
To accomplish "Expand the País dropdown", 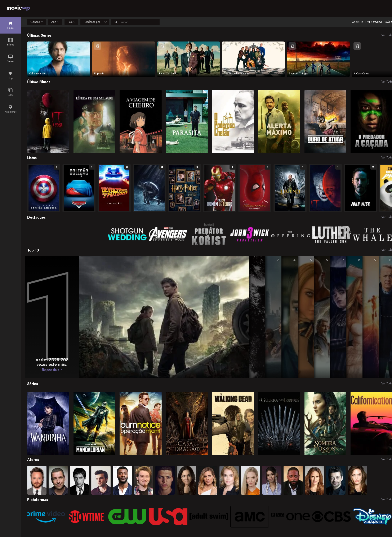I will (71, 22).
